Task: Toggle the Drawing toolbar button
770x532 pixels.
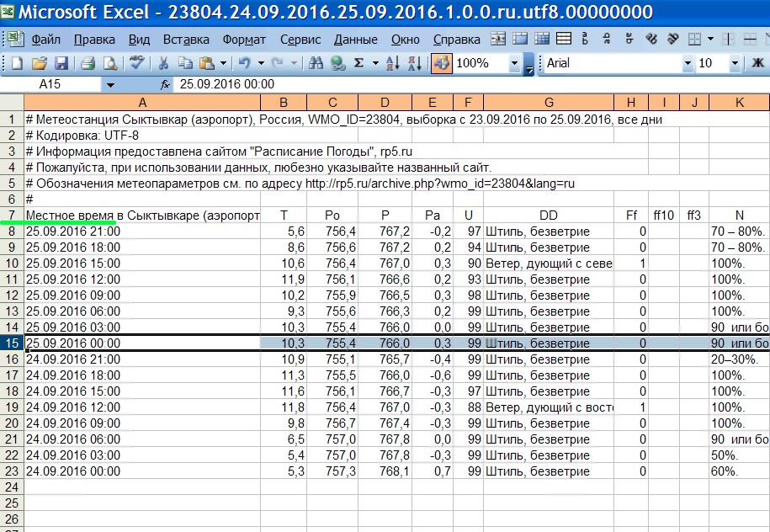Action: pyautogui.click(x=441, y=63)
